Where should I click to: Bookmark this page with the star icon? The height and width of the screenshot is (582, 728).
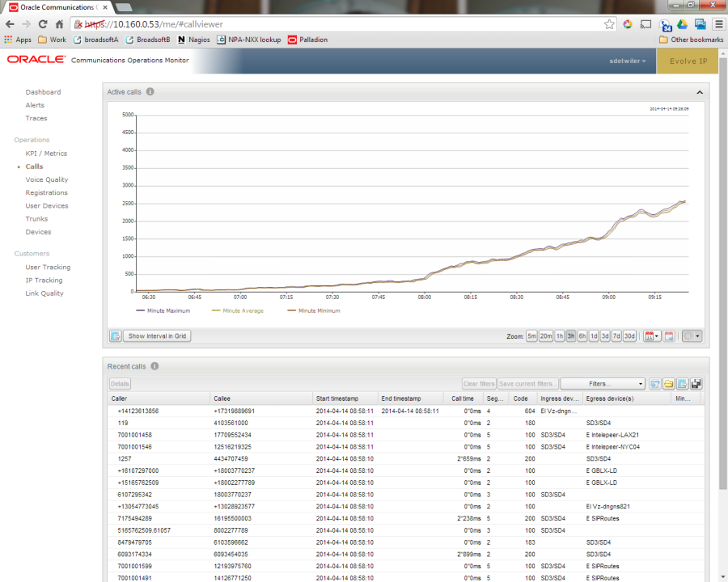tap(610, 24)
